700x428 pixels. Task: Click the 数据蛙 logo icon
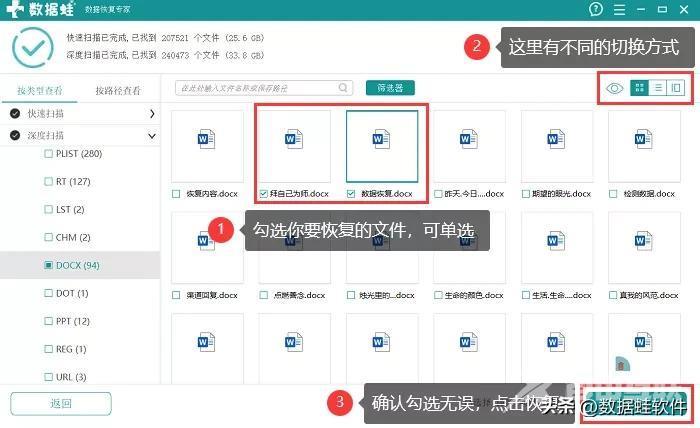[15, 9]
